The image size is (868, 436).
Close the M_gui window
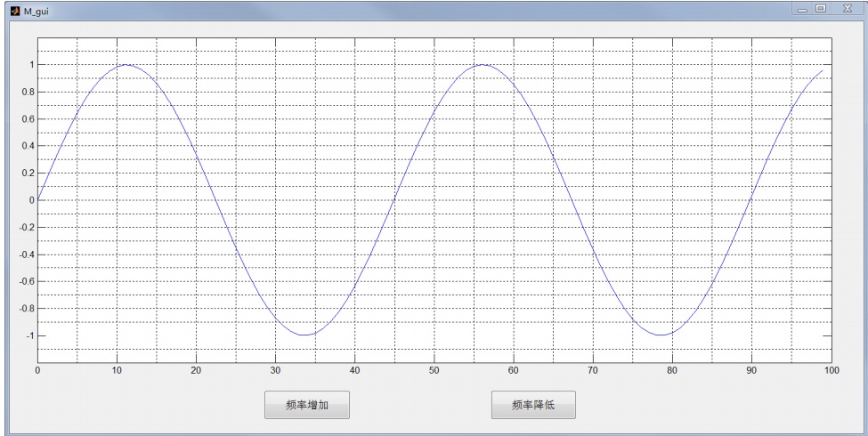[x=848, y=9]
